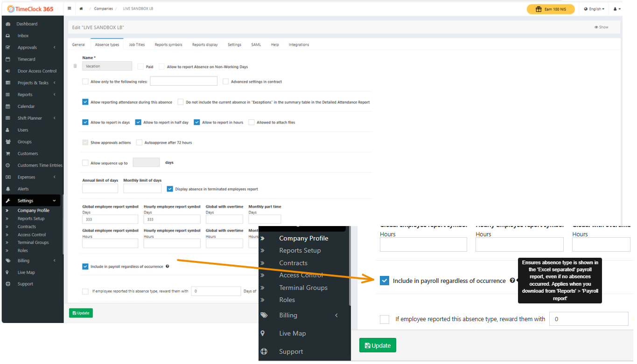Click the Earn 100 NIS button
Image resolution: width=637 pixels, height=364 pixels.
tap(551, 9)
